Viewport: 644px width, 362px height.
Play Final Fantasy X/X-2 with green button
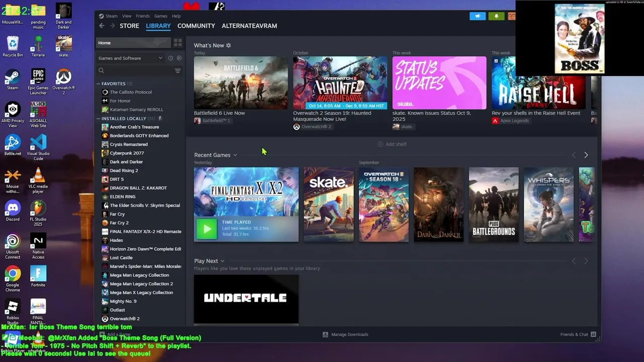[x=206, y=229]
